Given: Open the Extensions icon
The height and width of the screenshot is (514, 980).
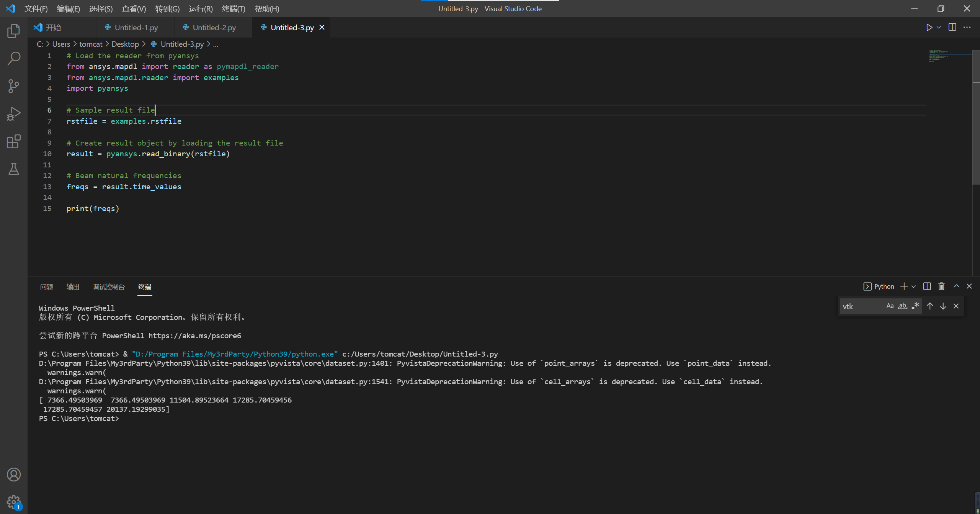Looking at the screenshot, I should point(14,141).
